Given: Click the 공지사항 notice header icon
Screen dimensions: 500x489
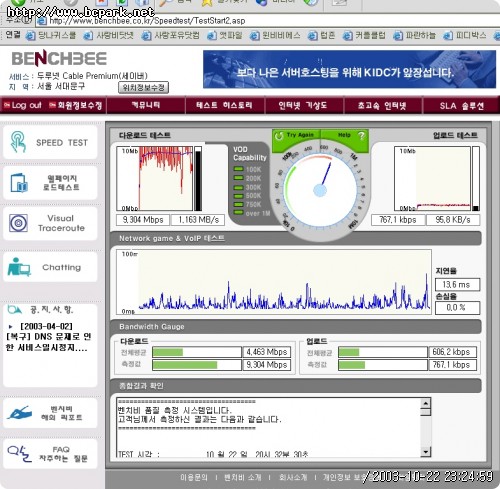Looking at the screenshot, I should (x=15, y=309).
